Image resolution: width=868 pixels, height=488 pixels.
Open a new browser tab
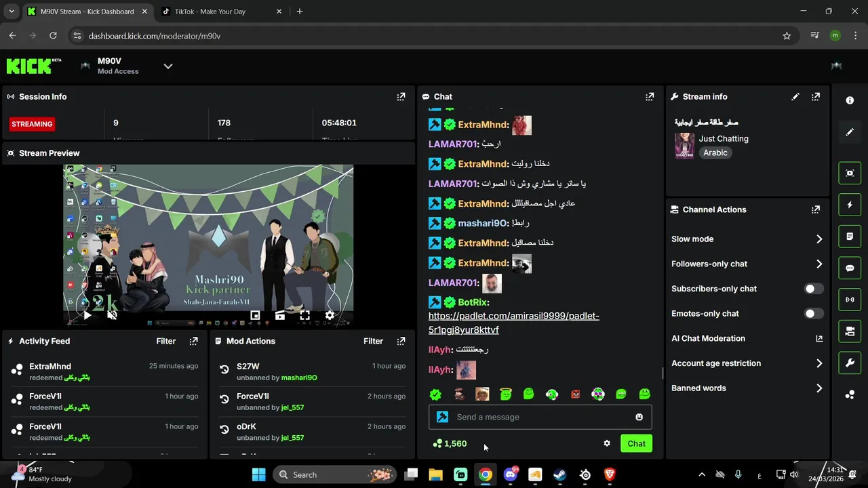coord(300,12)
